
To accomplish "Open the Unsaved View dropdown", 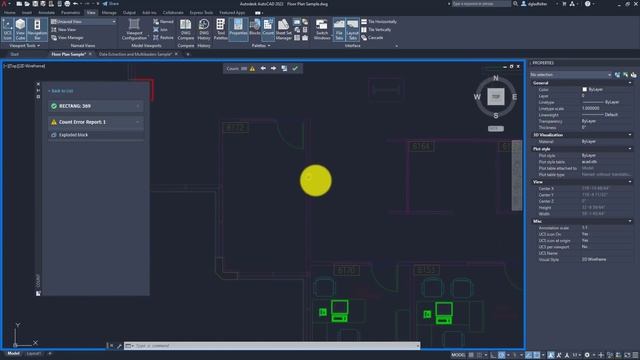I will [x=83, y=22].
